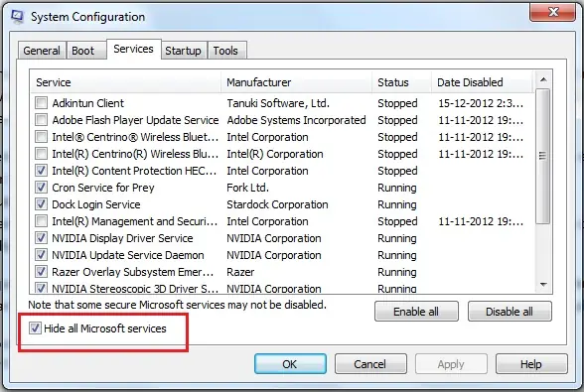Check Intel(R) Management and Securi... service
584x392 pixels.
coord(41,221)
